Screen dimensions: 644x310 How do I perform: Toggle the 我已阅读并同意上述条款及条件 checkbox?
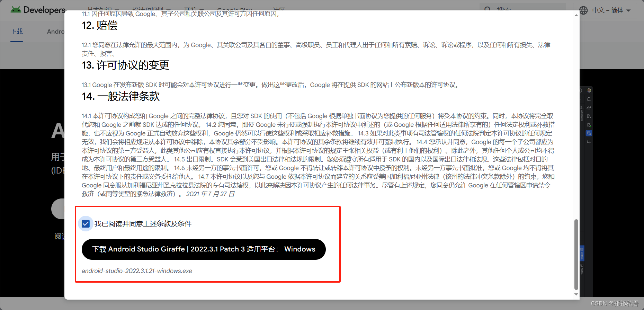(x=86, y=224)
